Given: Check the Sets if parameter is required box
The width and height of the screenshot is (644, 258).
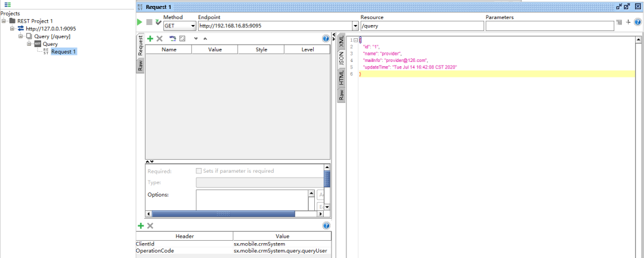Looking at the screenshot, I should click(x=199, y=170).
